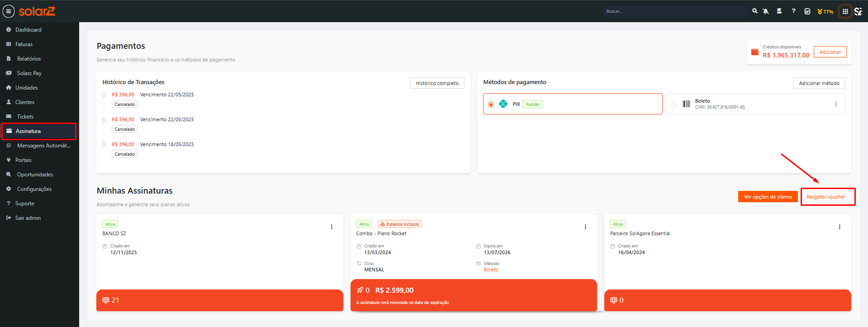The image size is (868, 327).
Task: Click the orange bar on BANCO SZ card
Action: tap(220, 300)
